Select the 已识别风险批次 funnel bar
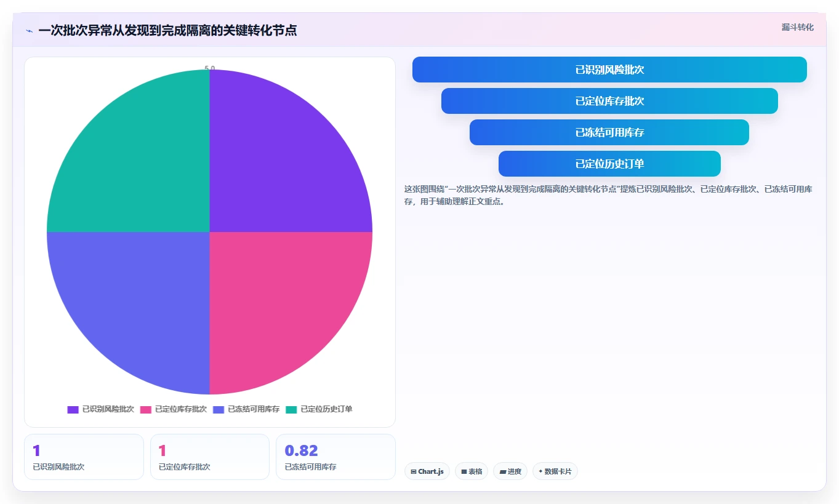The image size is (839, 504). (x=609, y=70)
